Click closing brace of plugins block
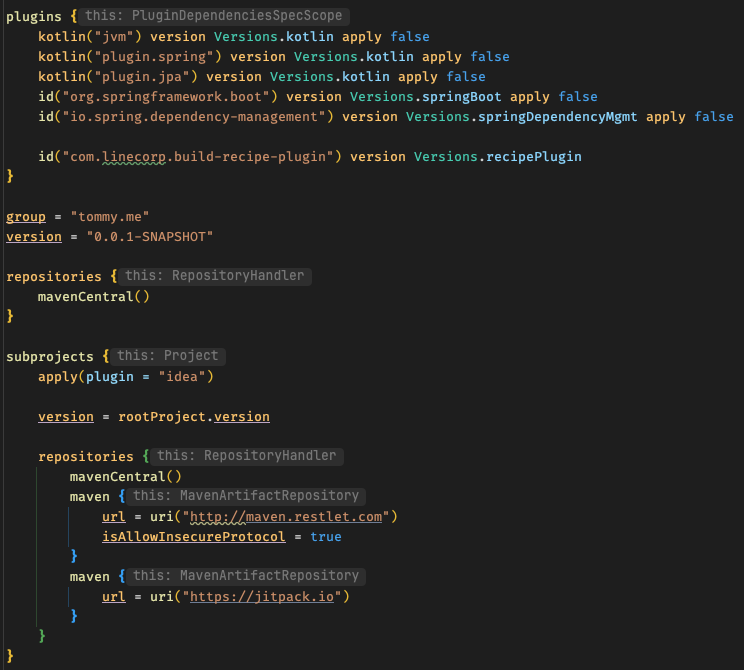Image resolution: width=744 pixels, height=670 pixels. 10,177
